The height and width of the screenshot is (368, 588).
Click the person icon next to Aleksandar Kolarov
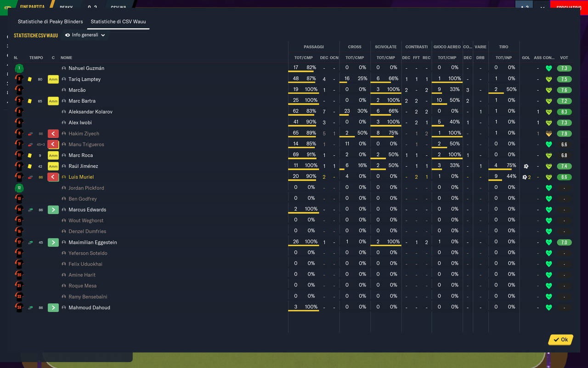(x=64, y=112)
